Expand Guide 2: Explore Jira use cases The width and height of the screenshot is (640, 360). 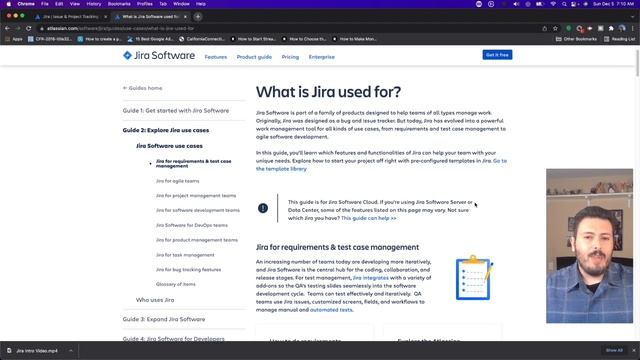(x=166, y=130)
